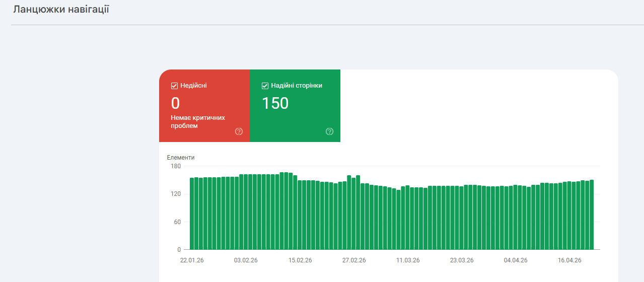Toggle the Надійні сторінки checkbox
Screen dimensions: 644x282
265,86
